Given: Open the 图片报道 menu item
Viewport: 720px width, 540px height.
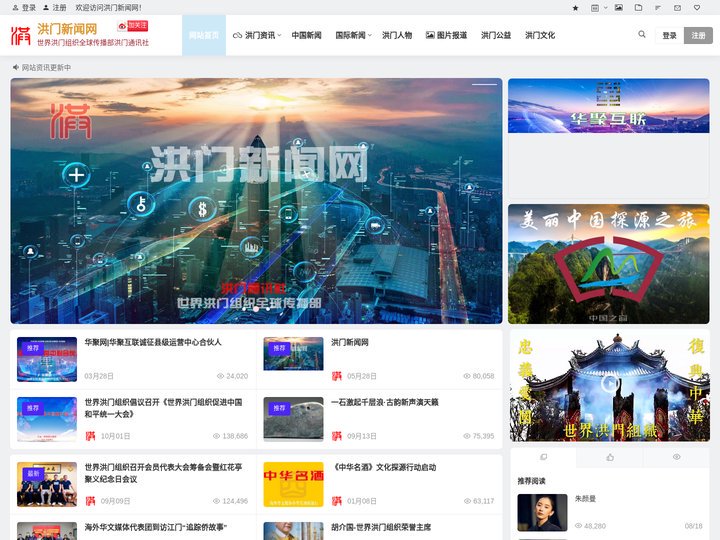Looking at the screenshot, I should (x=446, y=35).
